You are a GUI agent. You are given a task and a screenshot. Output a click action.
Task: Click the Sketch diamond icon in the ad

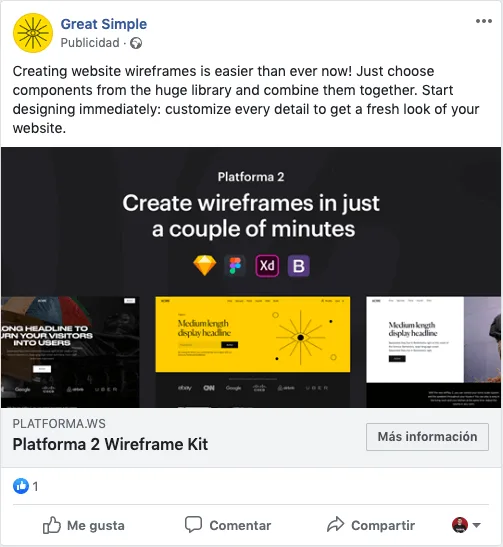(204, 265)
